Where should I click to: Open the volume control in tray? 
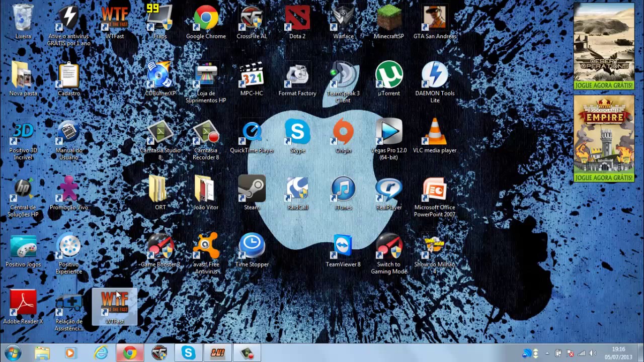(593, 353)
